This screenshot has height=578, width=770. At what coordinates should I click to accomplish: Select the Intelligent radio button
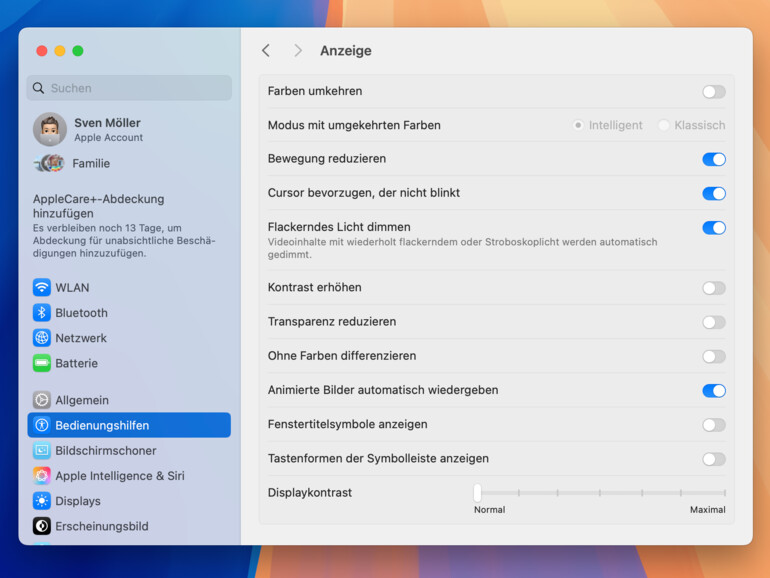coord(578,125)
